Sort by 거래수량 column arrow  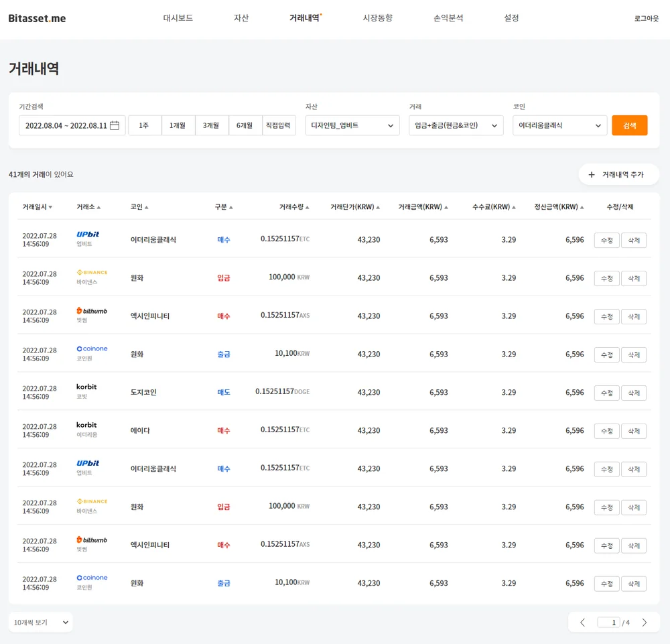(307, 208)
